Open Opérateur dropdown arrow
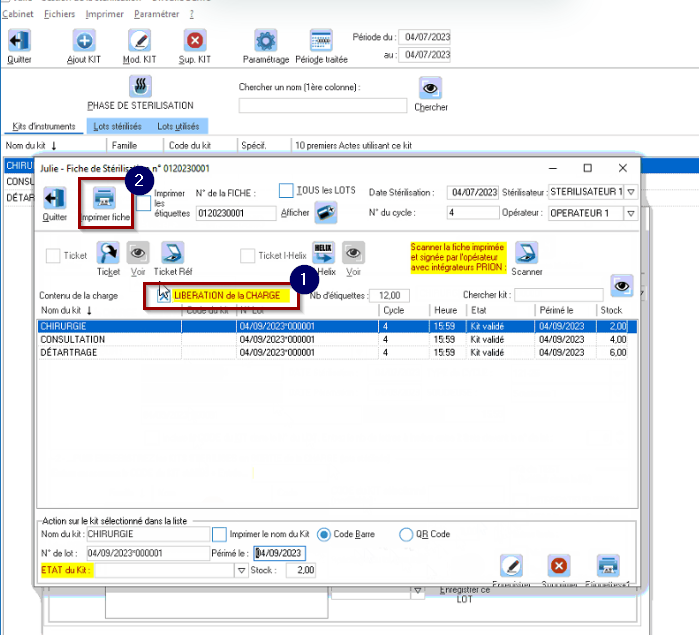Screen dimensions: 699x635 (631, 213)
